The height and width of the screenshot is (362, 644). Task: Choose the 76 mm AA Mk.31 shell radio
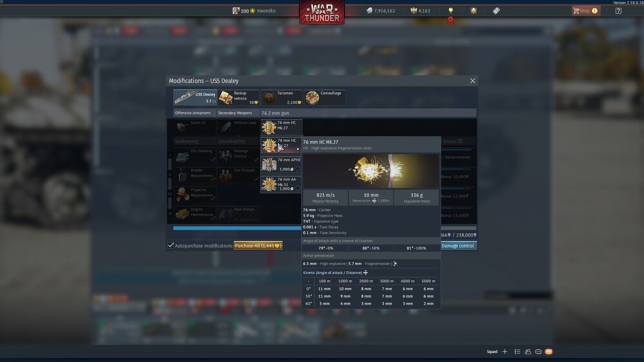tap(298, 188)
